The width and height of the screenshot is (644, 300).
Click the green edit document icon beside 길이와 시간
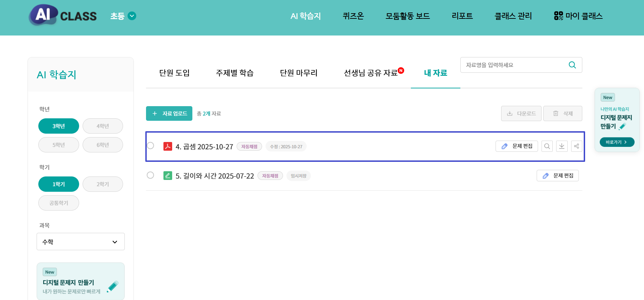pyautogui.click(x=168, y=176)
